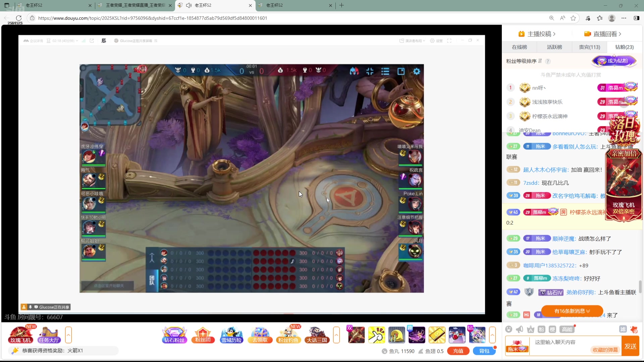Viewport: 644px width, 362px height.
Task: Open the 雪域历险 activity icon
Action: pos(231,335)
